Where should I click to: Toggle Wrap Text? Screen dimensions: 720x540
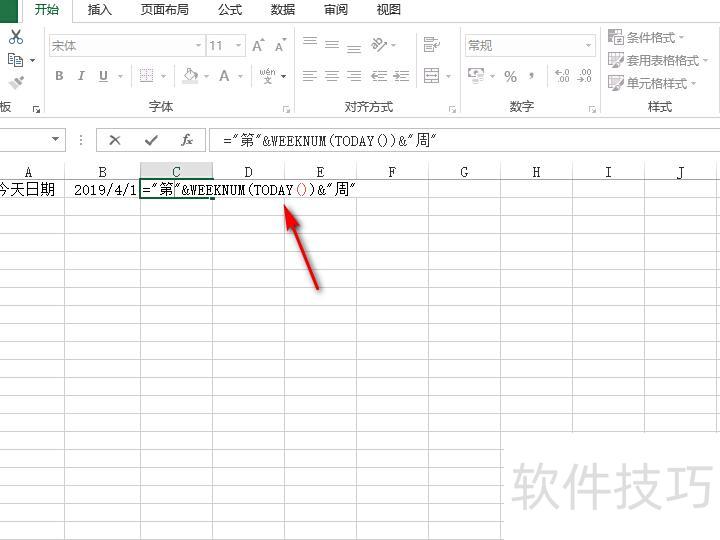pyautogui.click(x=431, y=45)
